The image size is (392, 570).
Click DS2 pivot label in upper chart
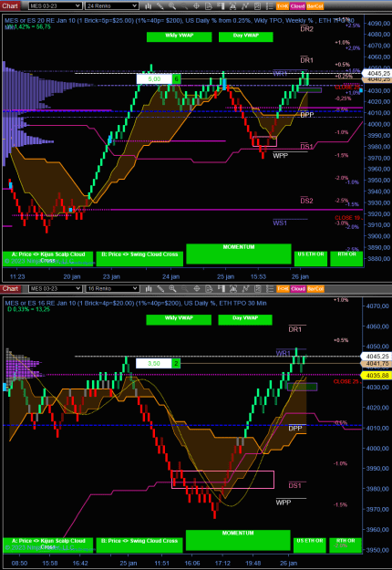click(x=306, y=201)
